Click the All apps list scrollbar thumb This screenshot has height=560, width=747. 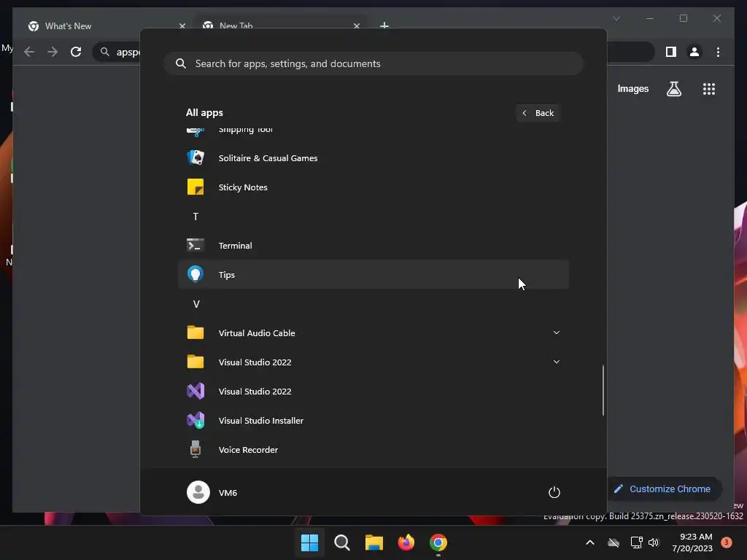pyautogui.click(x=603, y=391)
